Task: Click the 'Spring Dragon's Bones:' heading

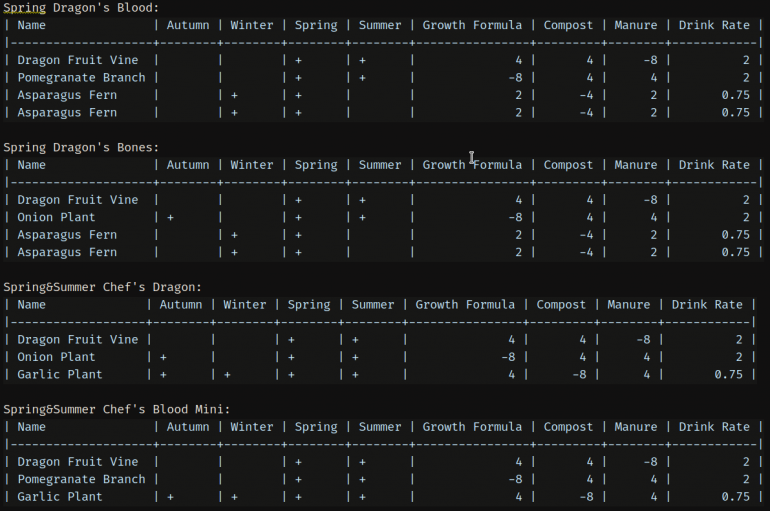Action: (x=81, y=148)
